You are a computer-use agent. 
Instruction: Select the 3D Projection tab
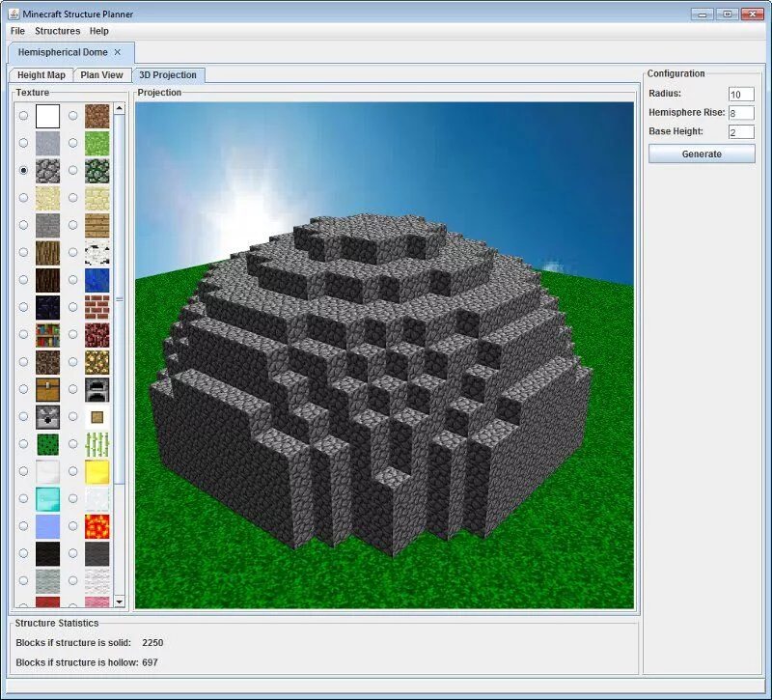point(168,75)
